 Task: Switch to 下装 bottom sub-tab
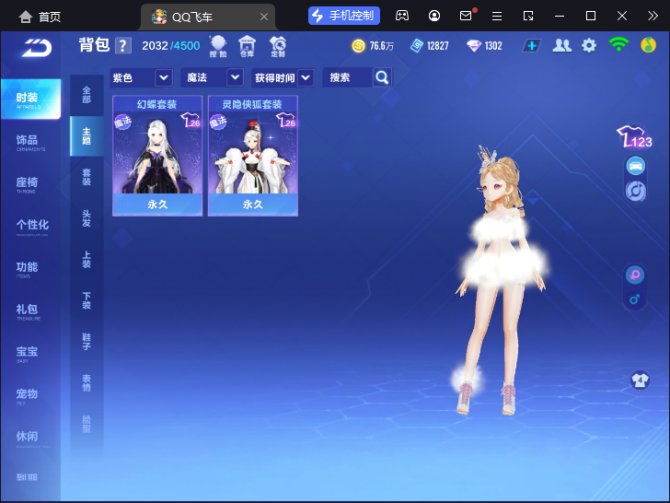tap(86, 300)
